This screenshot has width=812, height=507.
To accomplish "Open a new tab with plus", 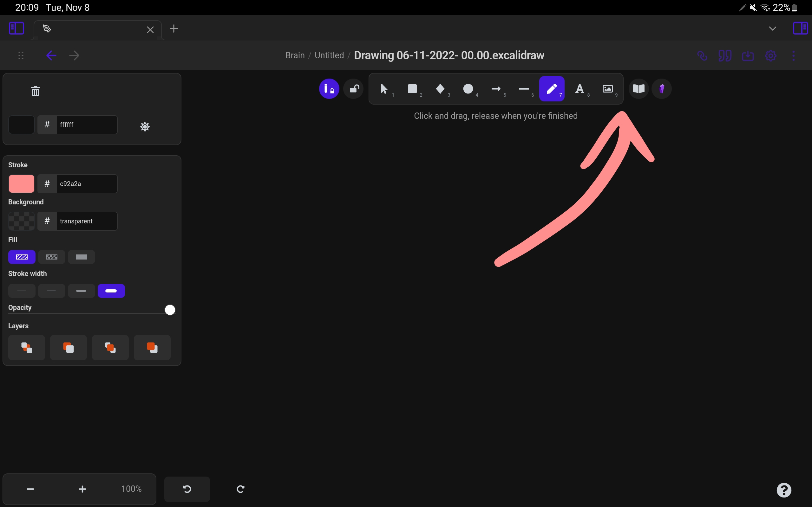I will pyautogui.click(x=174, y=29).
